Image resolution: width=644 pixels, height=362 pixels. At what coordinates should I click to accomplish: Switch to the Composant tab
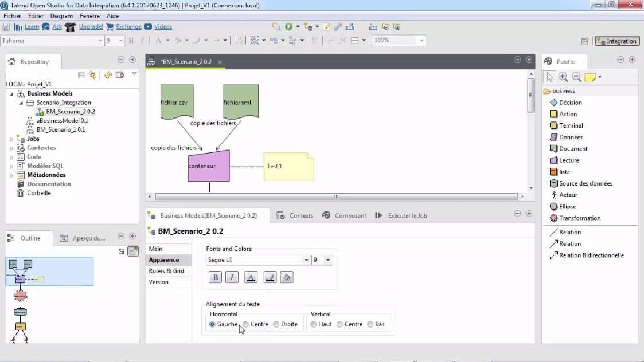pyautogui.click(x=350, y=215)
